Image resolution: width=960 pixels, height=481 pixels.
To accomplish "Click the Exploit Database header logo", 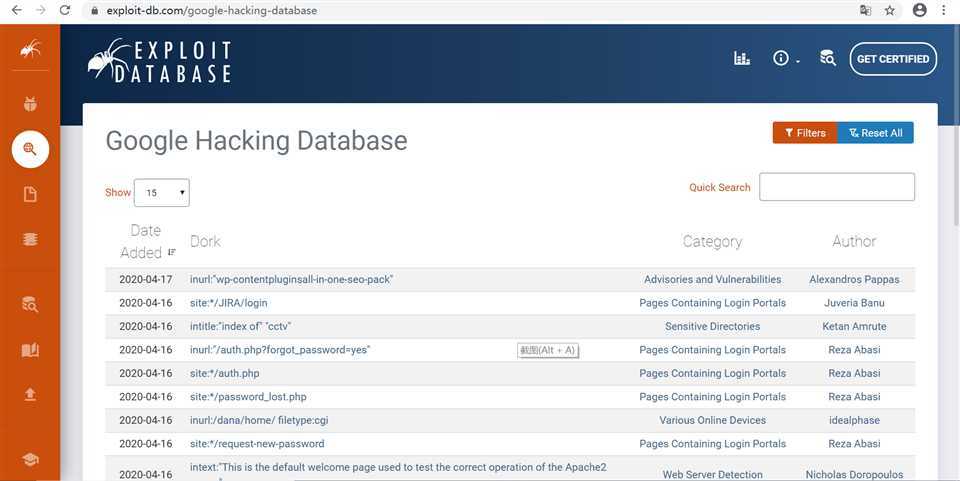I will click(159, 61).
